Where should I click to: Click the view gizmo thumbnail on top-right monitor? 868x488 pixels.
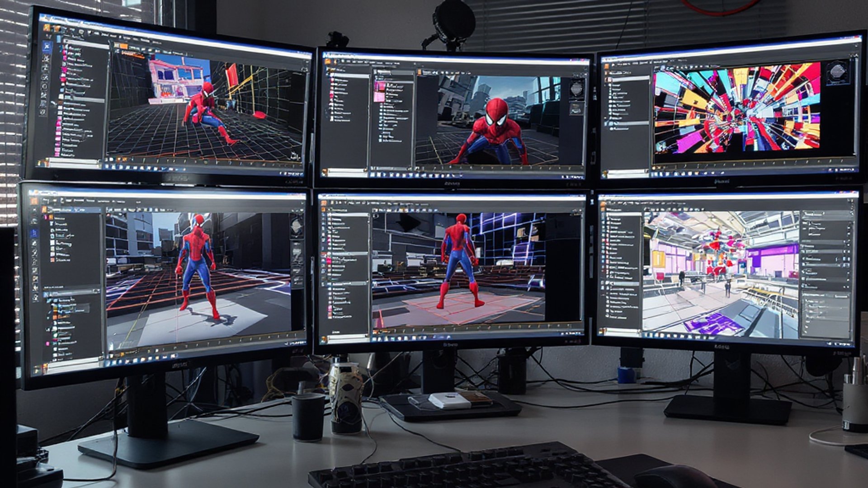837,72
